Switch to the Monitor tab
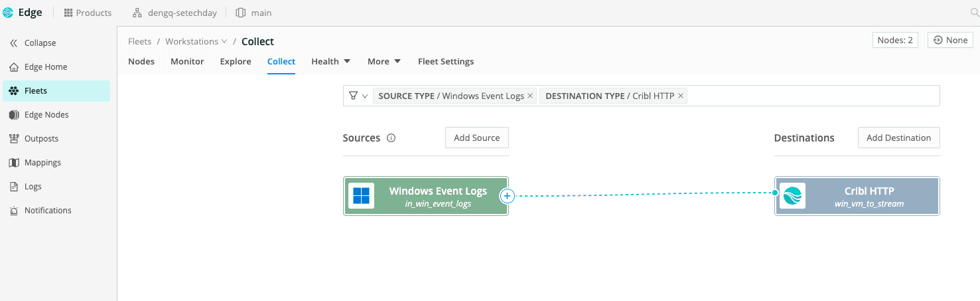 (x=187, y=62)
